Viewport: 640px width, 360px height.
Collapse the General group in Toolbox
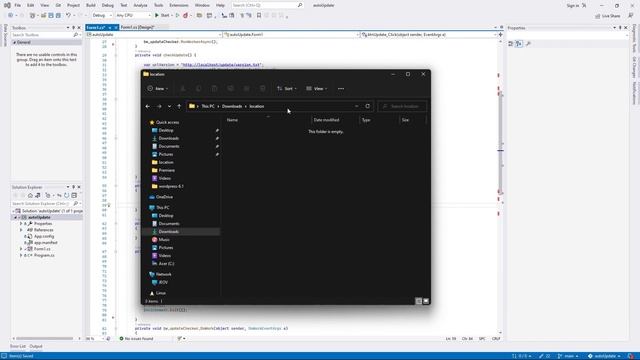pos(15,42)
